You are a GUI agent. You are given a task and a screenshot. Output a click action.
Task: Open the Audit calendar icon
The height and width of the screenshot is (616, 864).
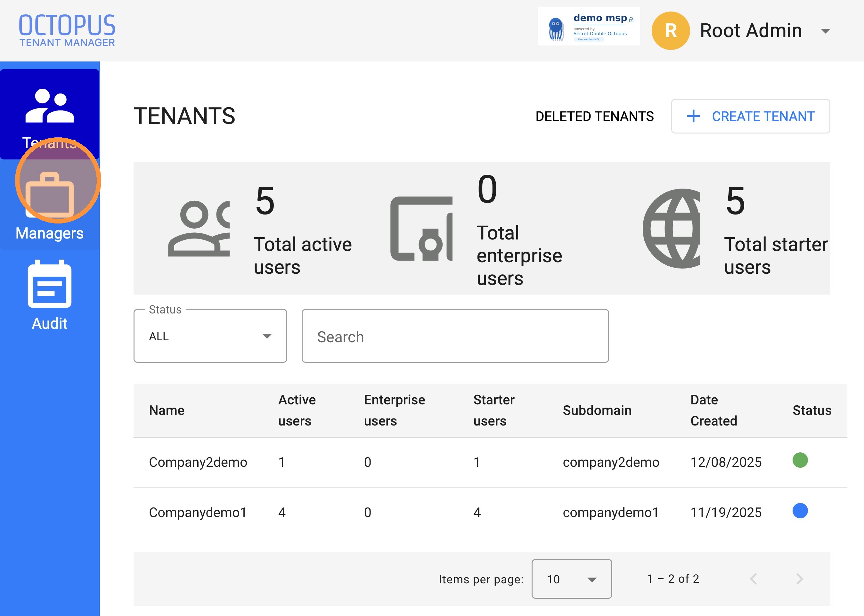[x=50, y=283]
